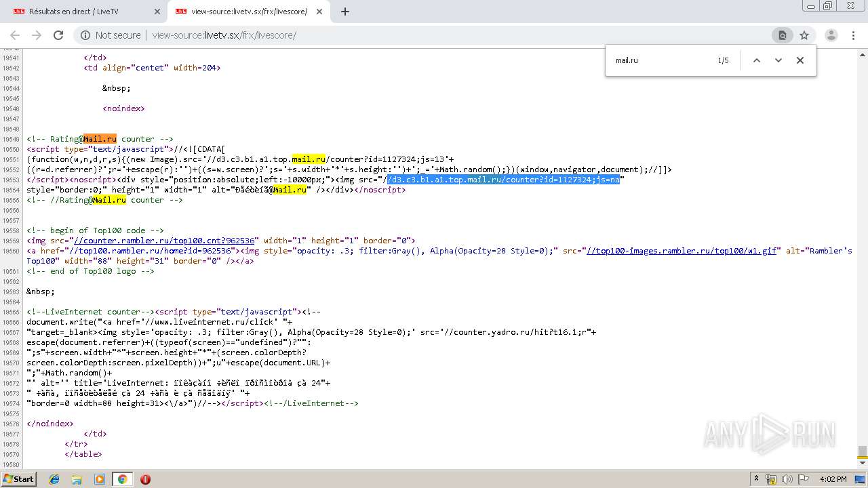
Task: Click source line number 19560
Action: pos(11,251)
